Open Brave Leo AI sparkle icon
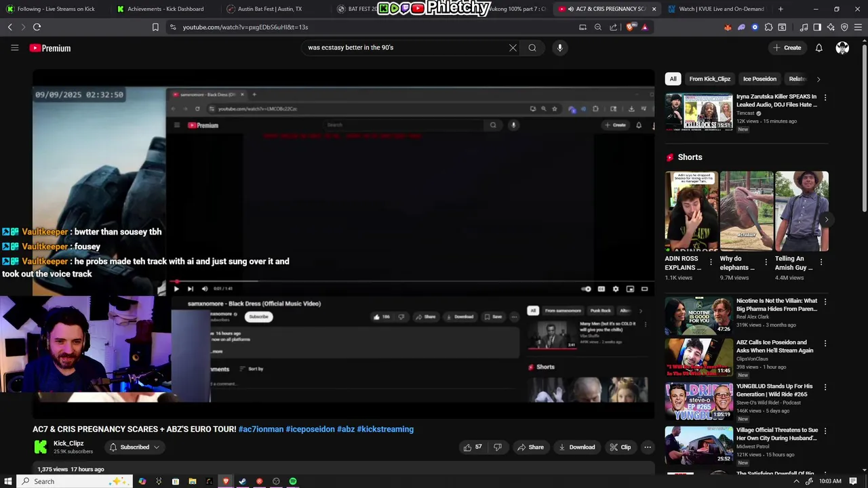Image resolution: width=868 pixels, height=488 pixels. 831,27
